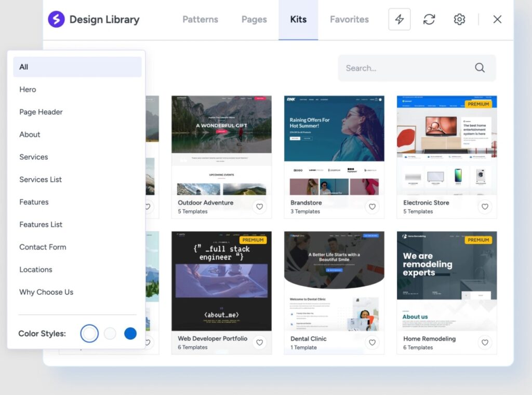The image size is (532, 395).
Task: Toggle heart on Electronic Store kit
Action: pos(485,207)
